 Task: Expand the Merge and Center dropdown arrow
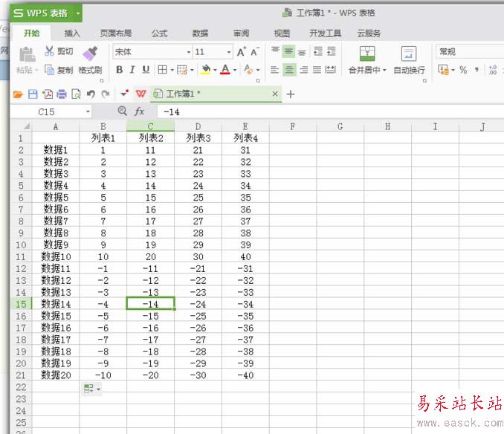(384, 70)
